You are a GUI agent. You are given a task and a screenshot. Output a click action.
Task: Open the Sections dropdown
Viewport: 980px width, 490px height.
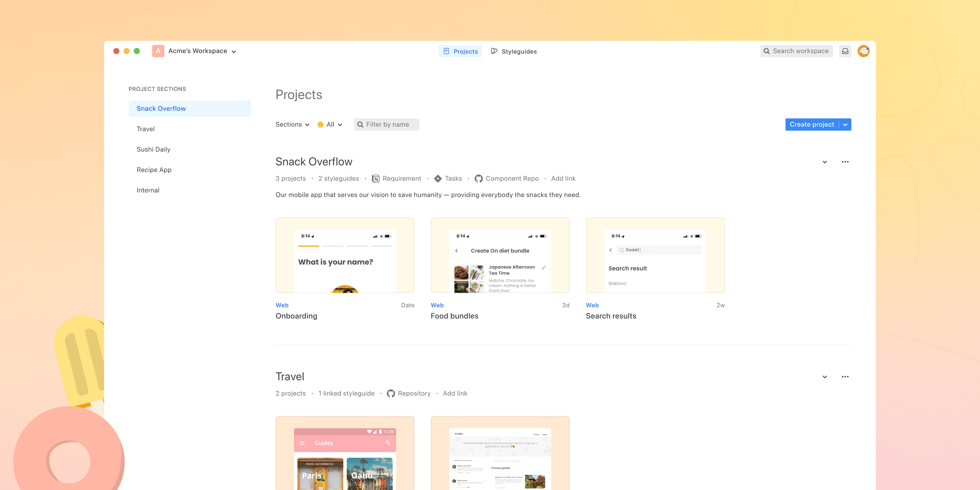[x=292, y=125]
